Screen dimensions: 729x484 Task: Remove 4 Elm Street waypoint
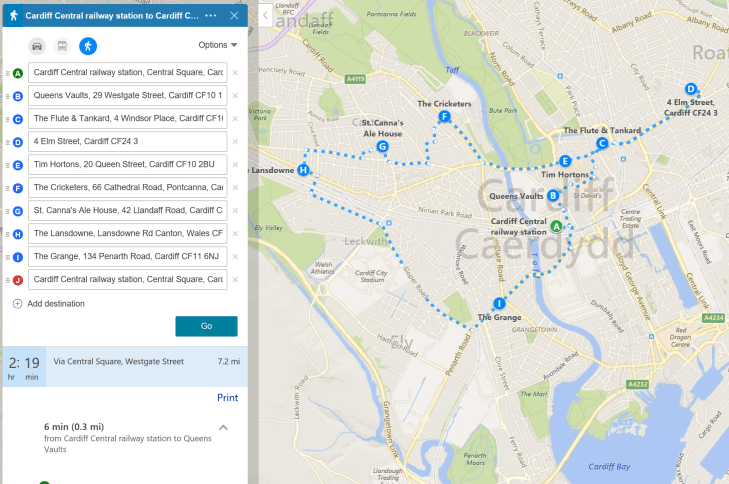(235, 142)
